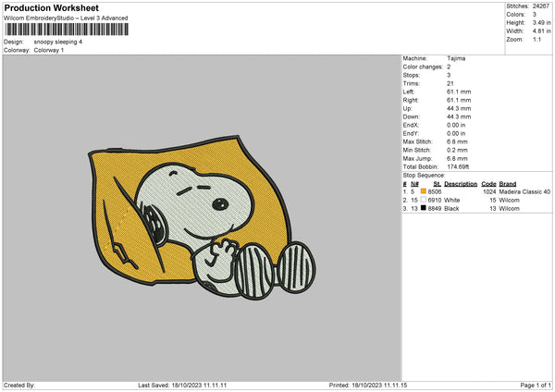Pick the black thread color swatch

424,209
